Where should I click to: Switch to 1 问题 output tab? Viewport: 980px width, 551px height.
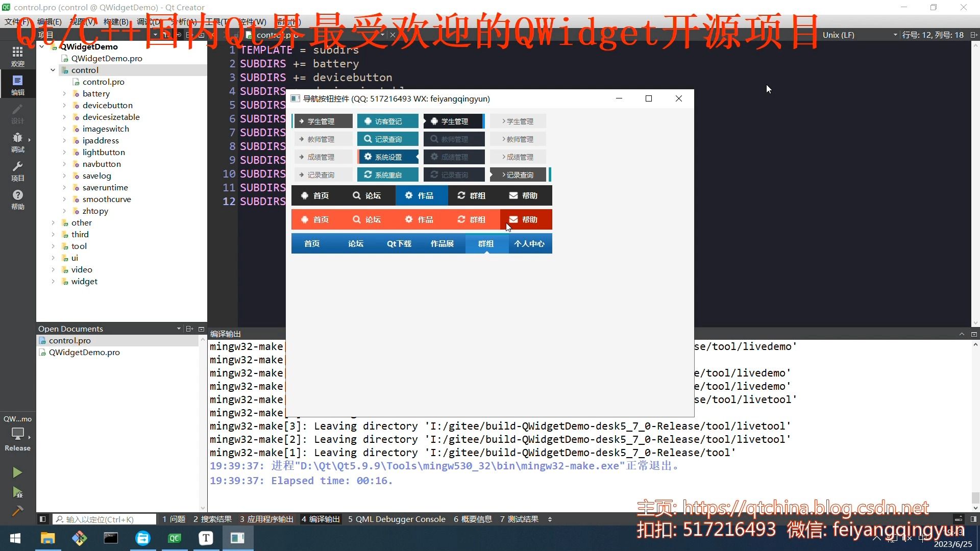point(174,519)
